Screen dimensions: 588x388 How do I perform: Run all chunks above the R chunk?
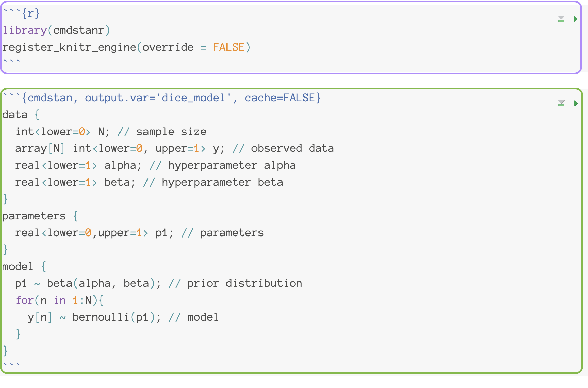[561, 19]
